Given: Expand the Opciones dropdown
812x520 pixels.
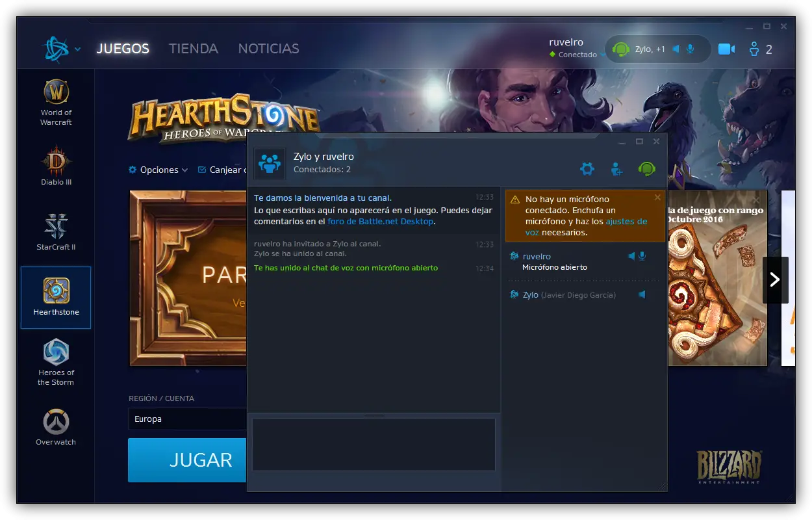Looking at the screenshot, I should click(159, 170).
